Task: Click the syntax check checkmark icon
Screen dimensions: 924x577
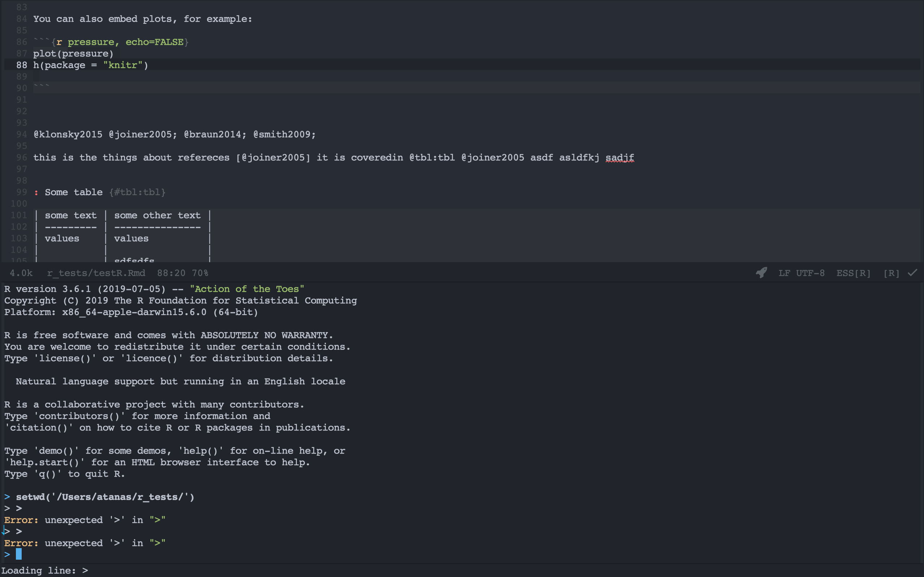Action: click(x=912, y=273)
